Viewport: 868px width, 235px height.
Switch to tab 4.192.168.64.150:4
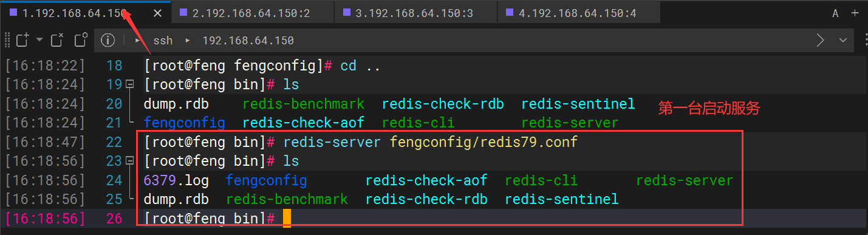tap(578, 13)
